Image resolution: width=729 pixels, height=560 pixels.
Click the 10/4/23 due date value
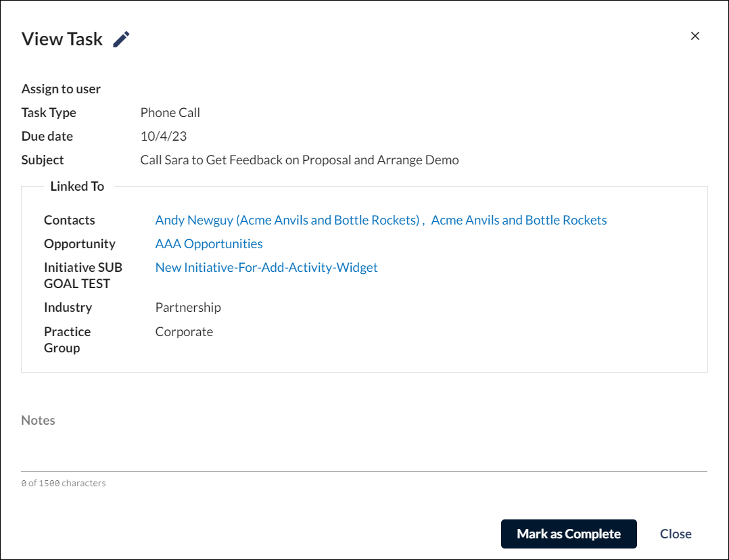[x=164, y=136]
